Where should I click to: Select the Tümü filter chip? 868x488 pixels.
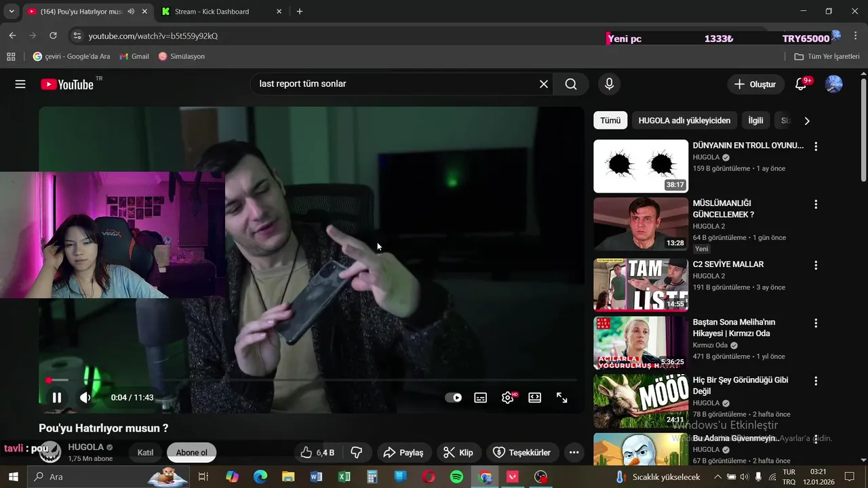(x=610, y=121)
